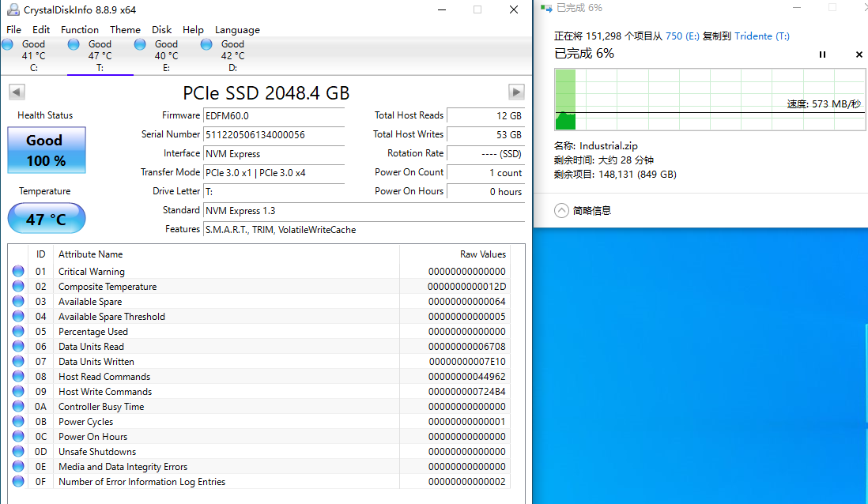The image size is (868, 504).
Task: Select the E: drive tab at 40 °C
Action: point(167,55)
